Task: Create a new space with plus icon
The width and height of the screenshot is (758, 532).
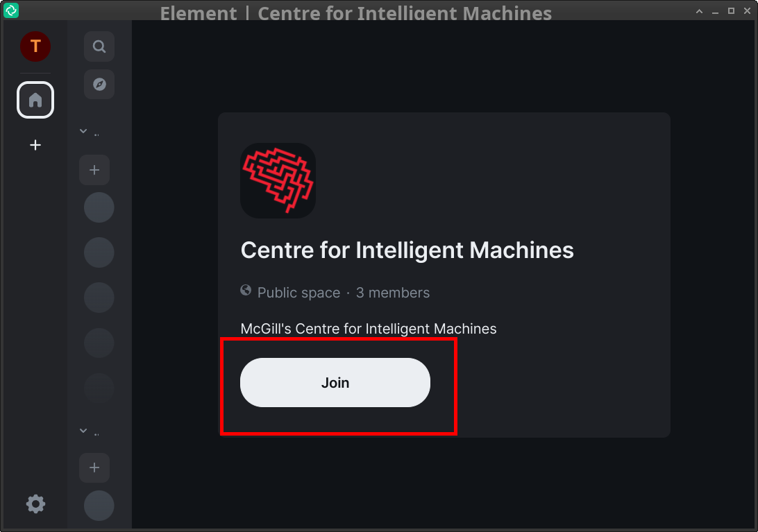Action: point(35,145)
